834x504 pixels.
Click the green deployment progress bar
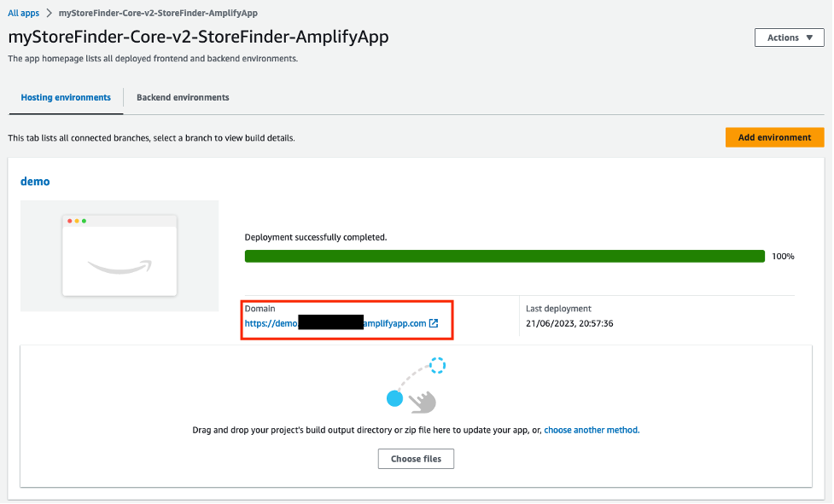pyautogui.click(x=504, y=255)
